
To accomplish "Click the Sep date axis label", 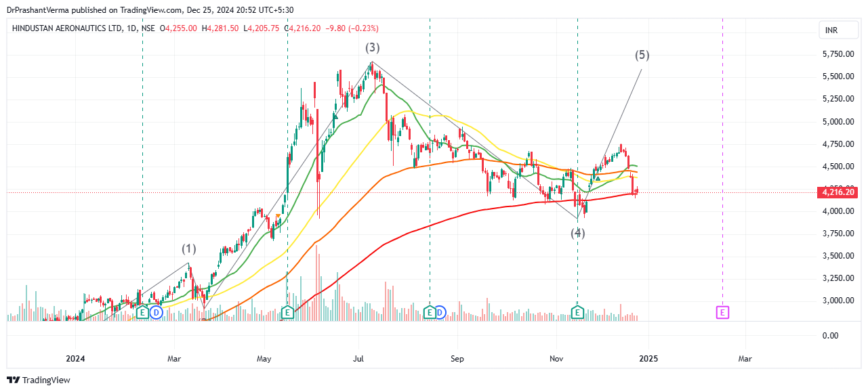I will coord(457,357).
